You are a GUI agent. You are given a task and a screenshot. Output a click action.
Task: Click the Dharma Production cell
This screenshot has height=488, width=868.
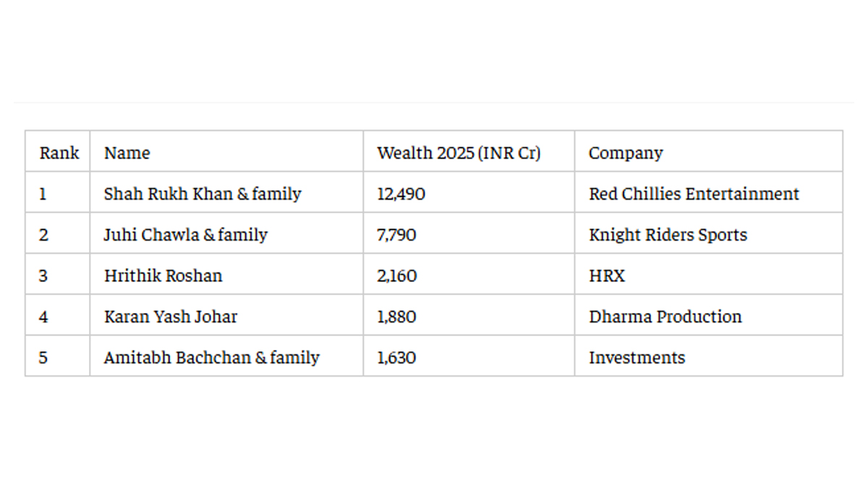[665, 317]
